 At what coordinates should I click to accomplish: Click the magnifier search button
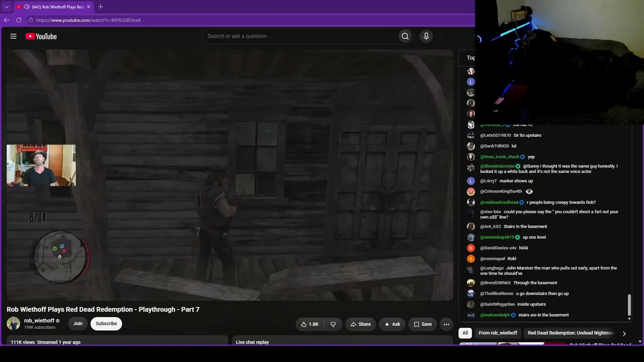(405, 36)
